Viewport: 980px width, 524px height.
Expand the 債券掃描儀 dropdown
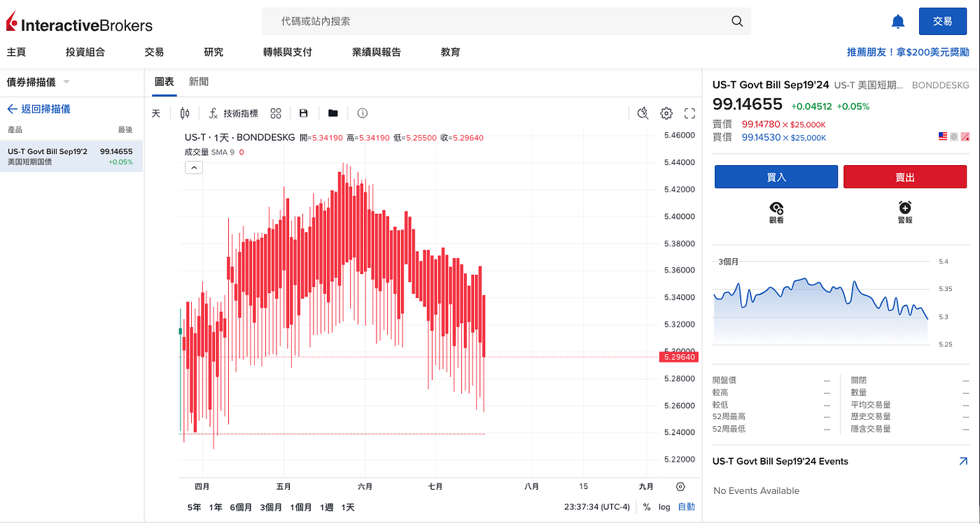coord(66,82)
